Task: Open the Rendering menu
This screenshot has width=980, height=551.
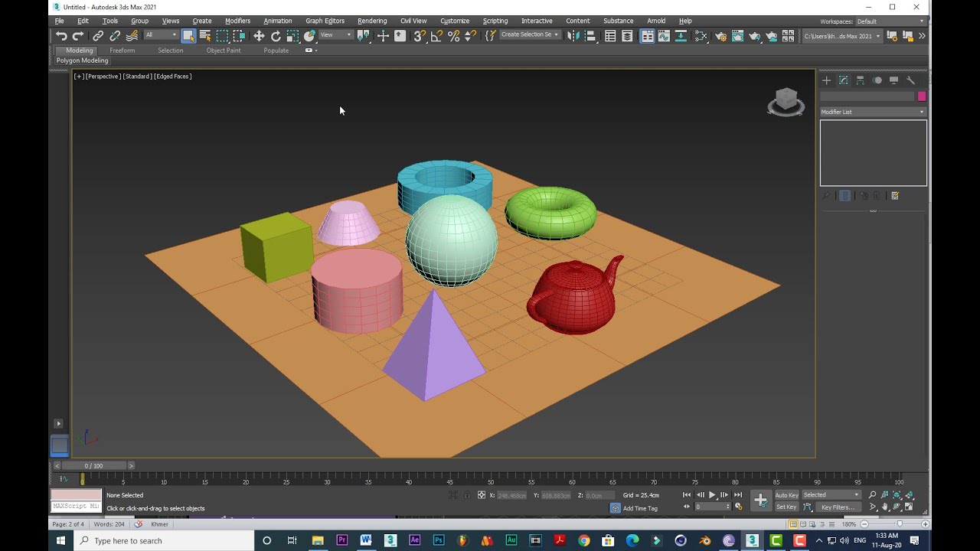Action: point(371,21)
